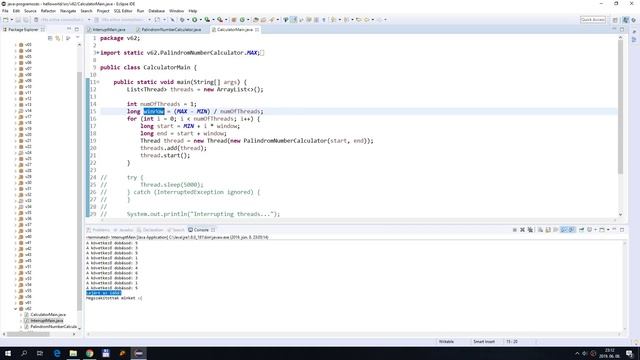Open the SQL Editor menu
Image resolution: width=640 pixels, height=360 pixels.
123,11
